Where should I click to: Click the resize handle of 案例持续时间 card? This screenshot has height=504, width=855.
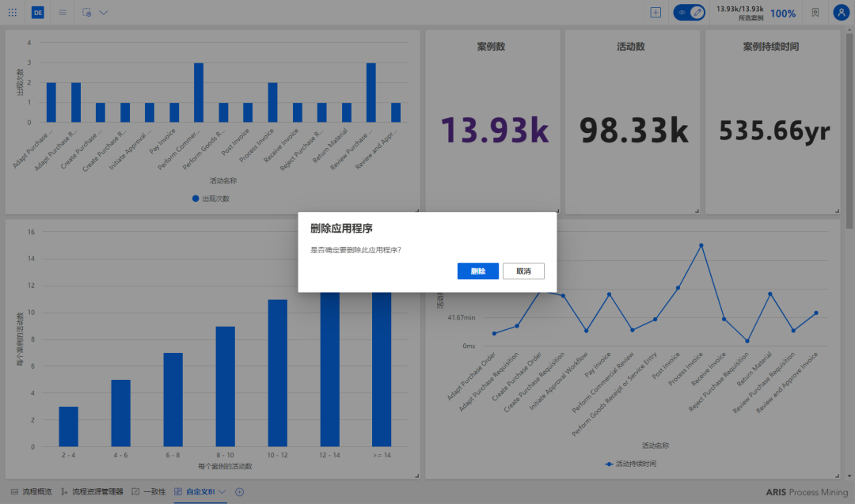(x=837, y=211)
